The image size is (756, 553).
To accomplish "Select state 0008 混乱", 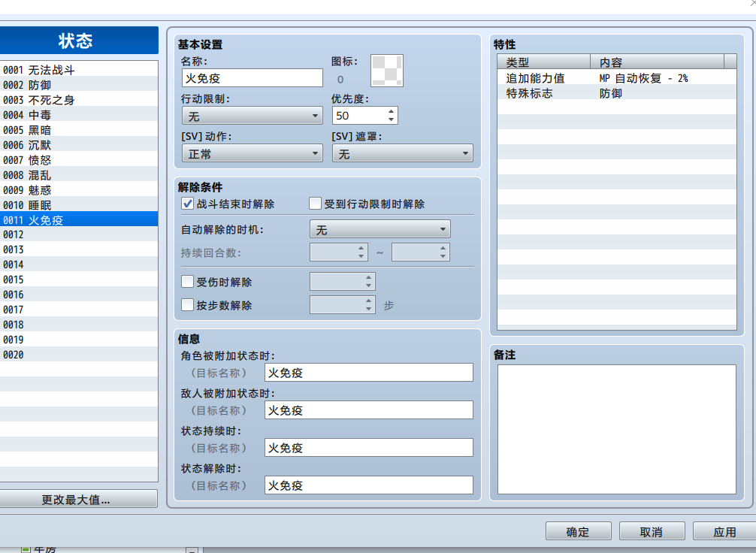I will coord(79,175).
